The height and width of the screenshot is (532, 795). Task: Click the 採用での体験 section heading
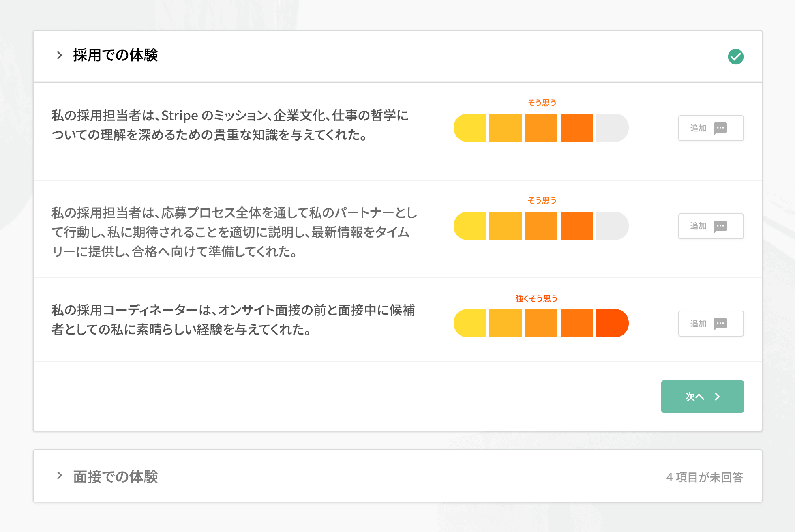click(116, 55)
